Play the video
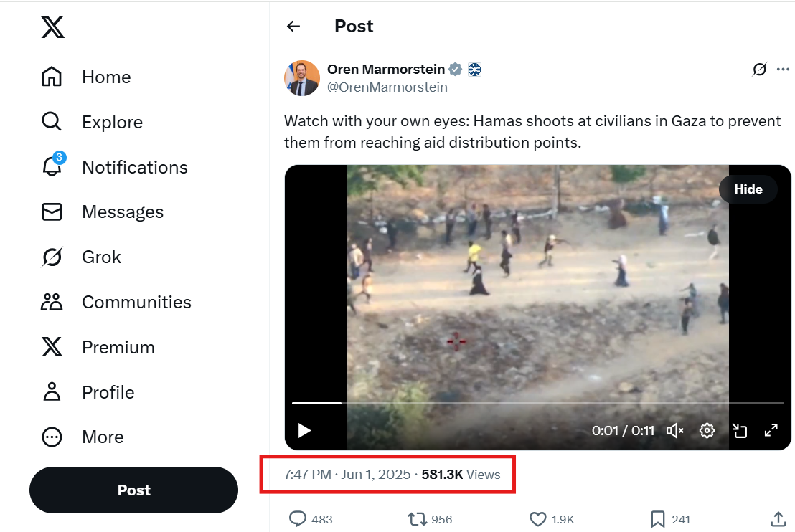Viewport: 795px width, 532px height. coord(304,431)
